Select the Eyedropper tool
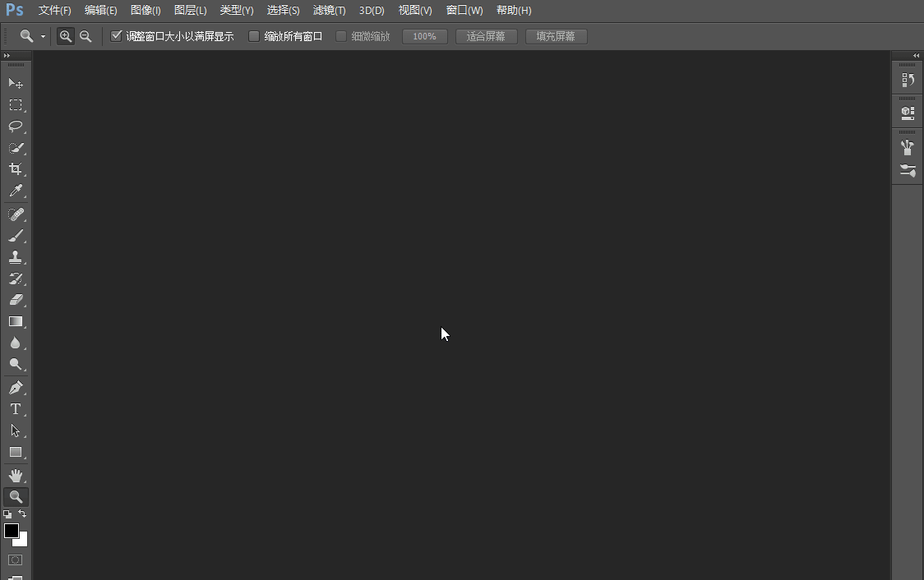 tap(15, 191)
